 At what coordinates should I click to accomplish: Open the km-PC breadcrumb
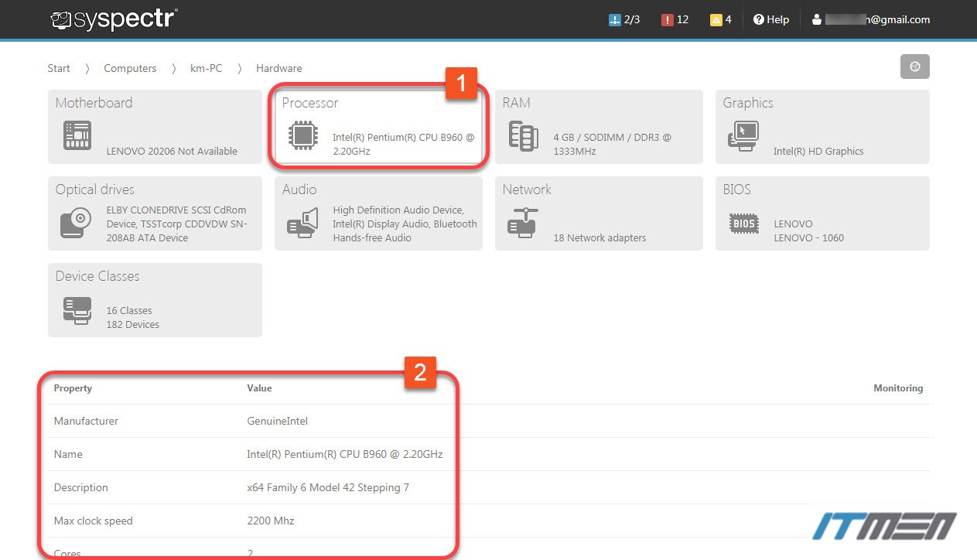[x=206, y=68]
